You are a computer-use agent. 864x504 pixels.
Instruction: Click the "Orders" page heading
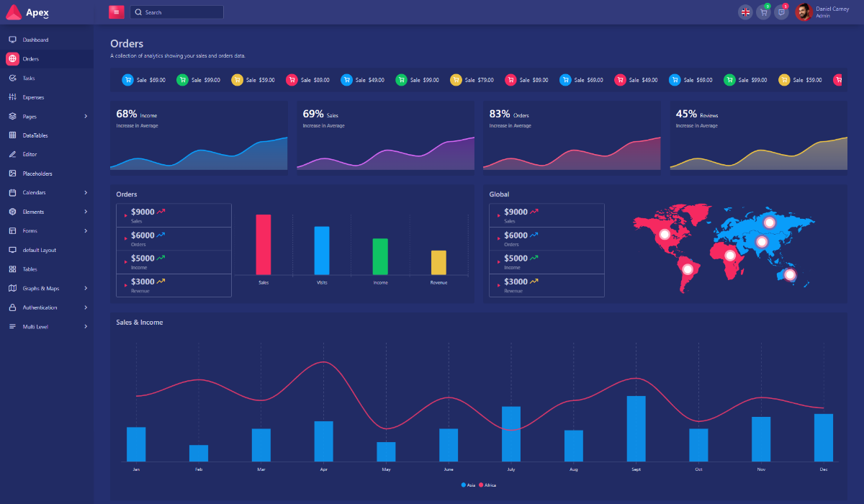pos(127,44)
